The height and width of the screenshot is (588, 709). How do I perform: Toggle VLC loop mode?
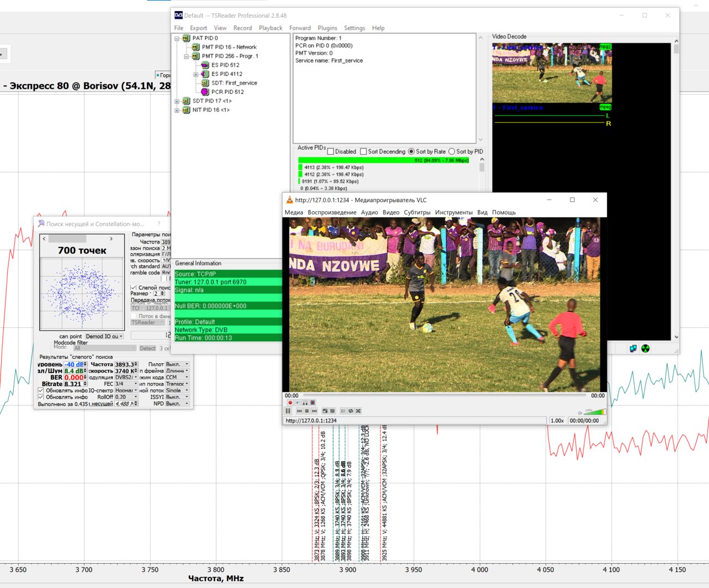tap(351, 411)
